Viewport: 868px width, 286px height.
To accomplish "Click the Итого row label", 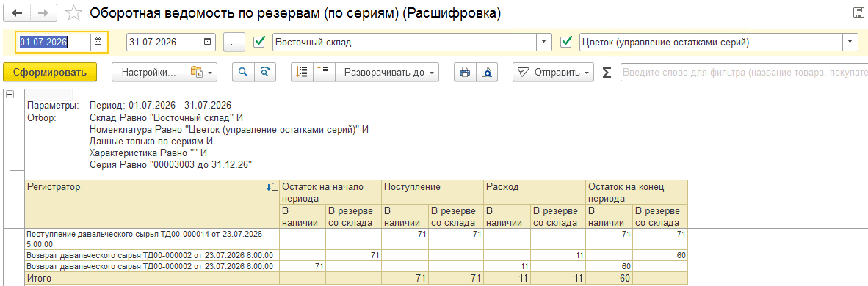I will [x=40, y=279].
